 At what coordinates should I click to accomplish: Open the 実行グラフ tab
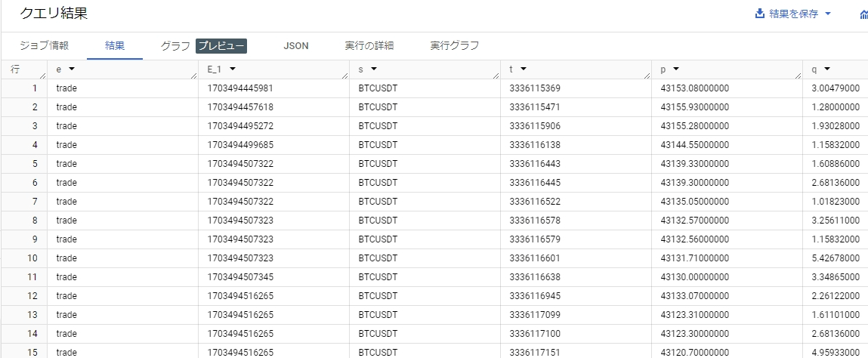[455, 46]
